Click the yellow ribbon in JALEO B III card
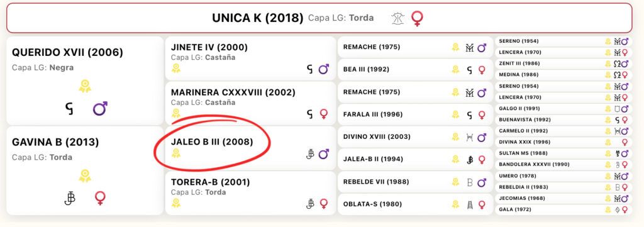Screen dimensions: 644x227 tap(176, 153)
